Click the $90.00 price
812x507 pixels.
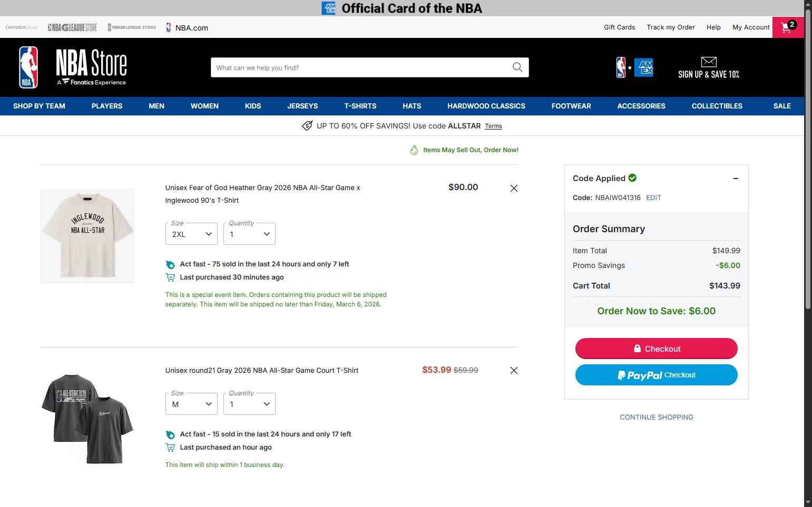pyautogui.click(x=463, y=187)
